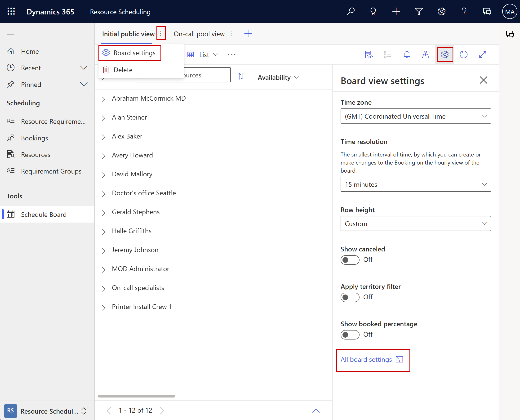This screenshot has height=420, width=520.
Task: Click the alerts/notifications bell icon
Action: tap(406, 54)
